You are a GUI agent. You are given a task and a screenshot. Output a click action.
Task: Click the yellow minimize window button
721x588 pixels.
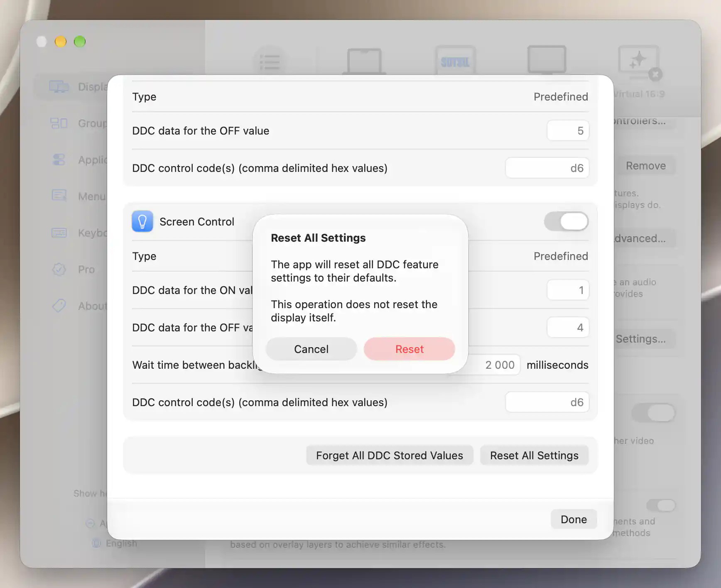pos(61,42)
